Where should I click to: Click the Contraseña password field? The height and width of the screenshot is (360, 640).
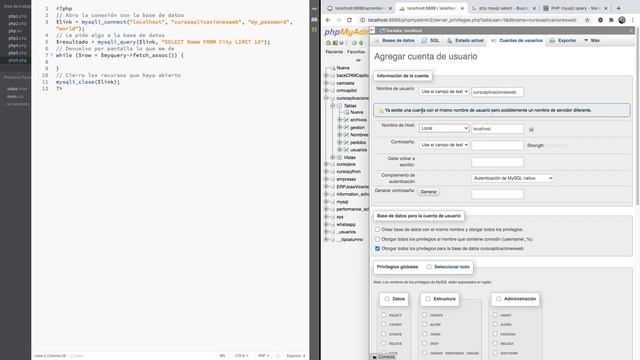pyautogui.click(x=497, y=145)
